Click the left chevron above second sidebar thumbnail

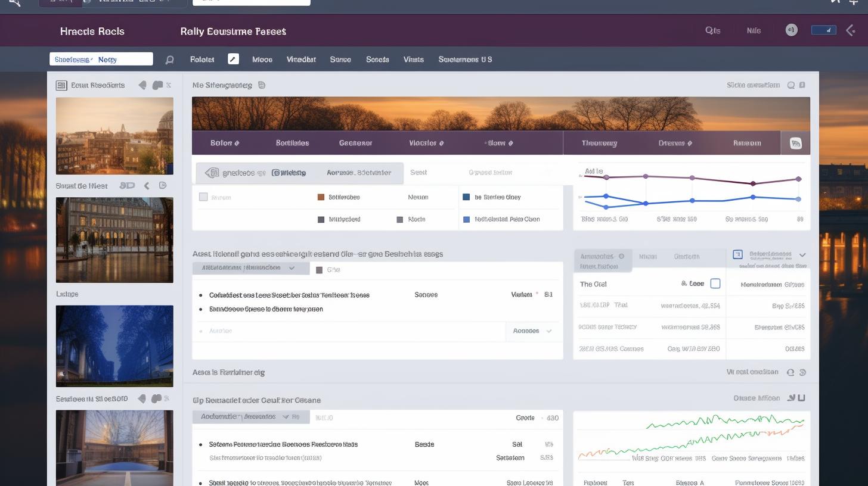coord(147,186)
